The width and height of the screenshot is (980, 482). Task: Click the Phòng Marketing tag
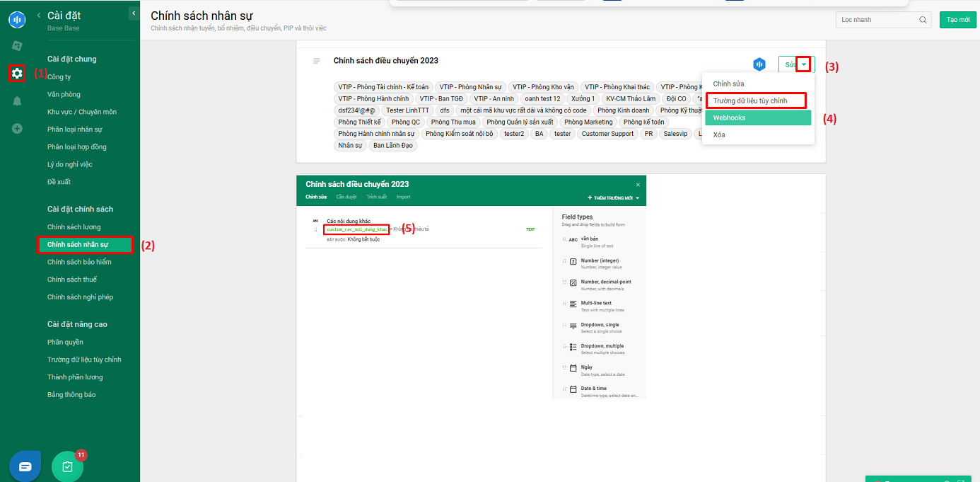[x=588, y=122]
